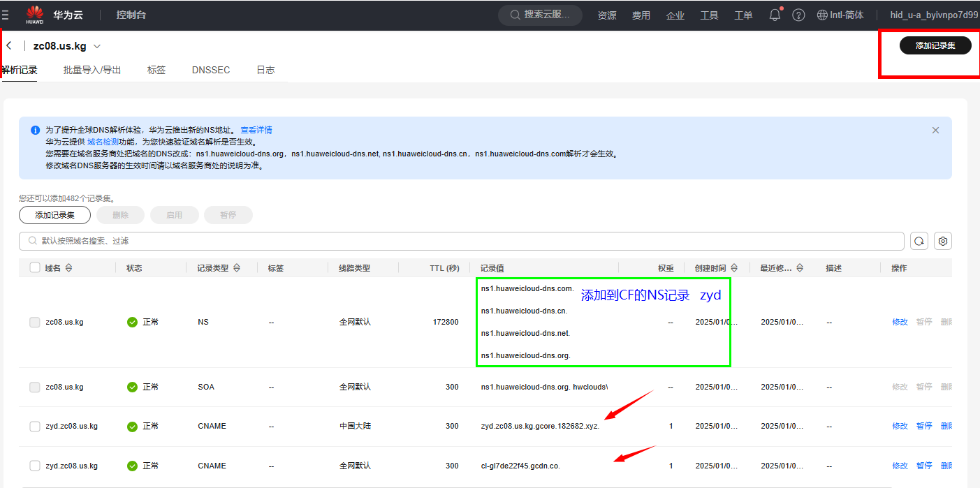
Task: Switch to 批量导入/导出 tab
Action: pyautogui.click(x=92, y=70)
